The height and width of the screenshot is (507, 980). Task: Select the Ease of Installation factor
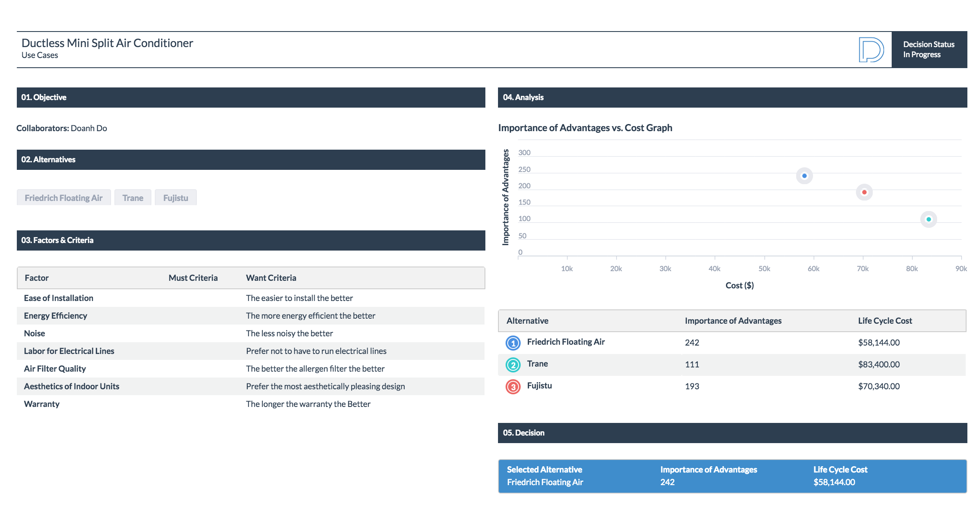tap(58, 298)
